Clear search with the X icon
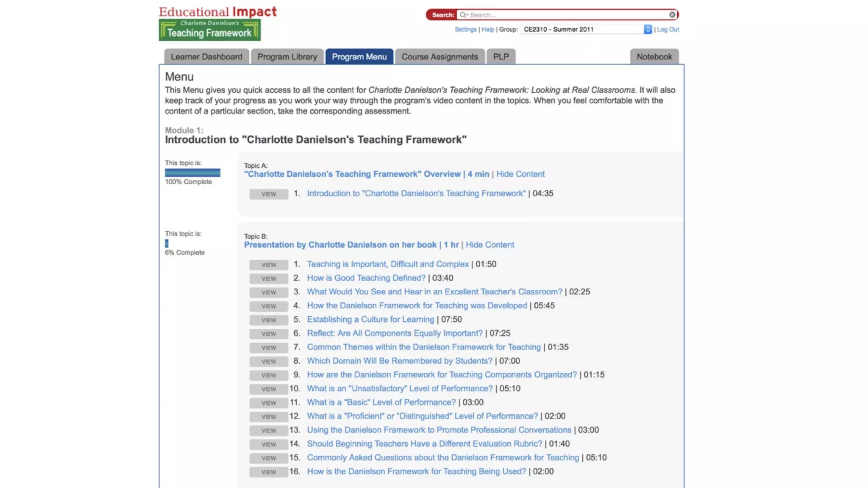 point(672,15)
